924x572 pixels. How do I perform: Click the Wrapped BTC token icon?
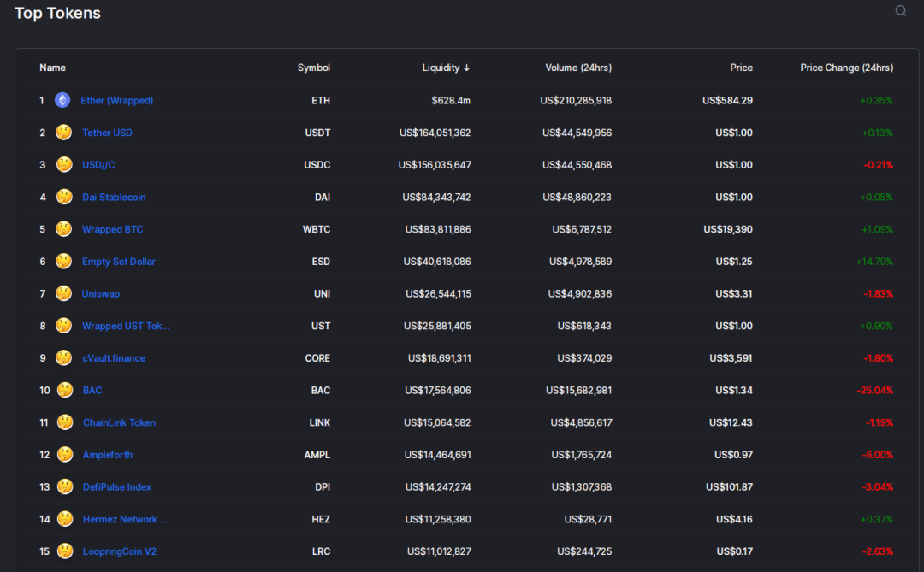point(63,229)
